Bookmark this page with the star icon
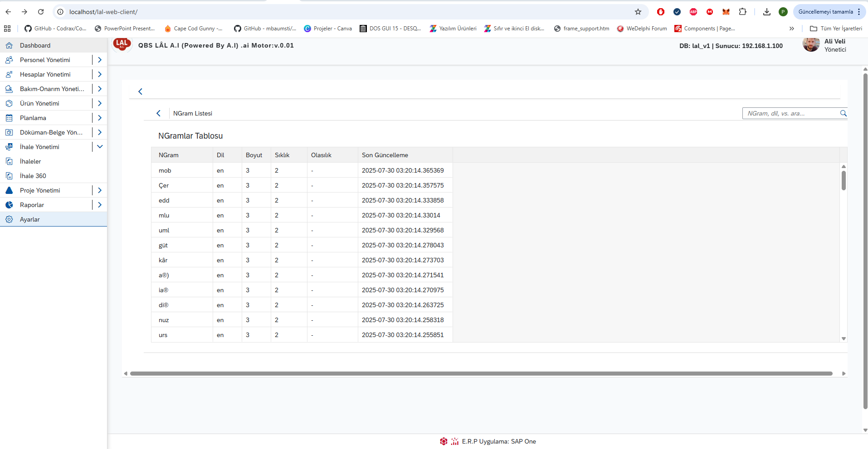 (638, 12)
